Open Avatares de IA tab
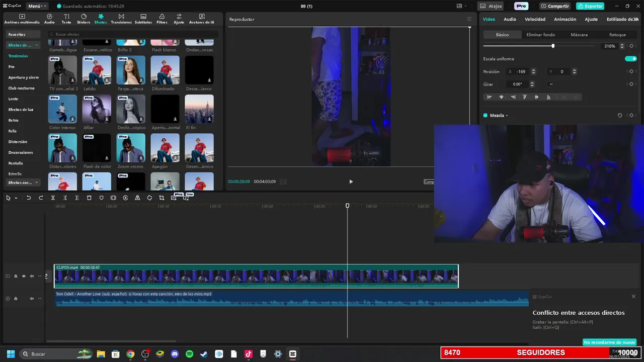Image resolution: width=644 pixels, height=362 pixels. pyautogui.click(x=202, y=19)
